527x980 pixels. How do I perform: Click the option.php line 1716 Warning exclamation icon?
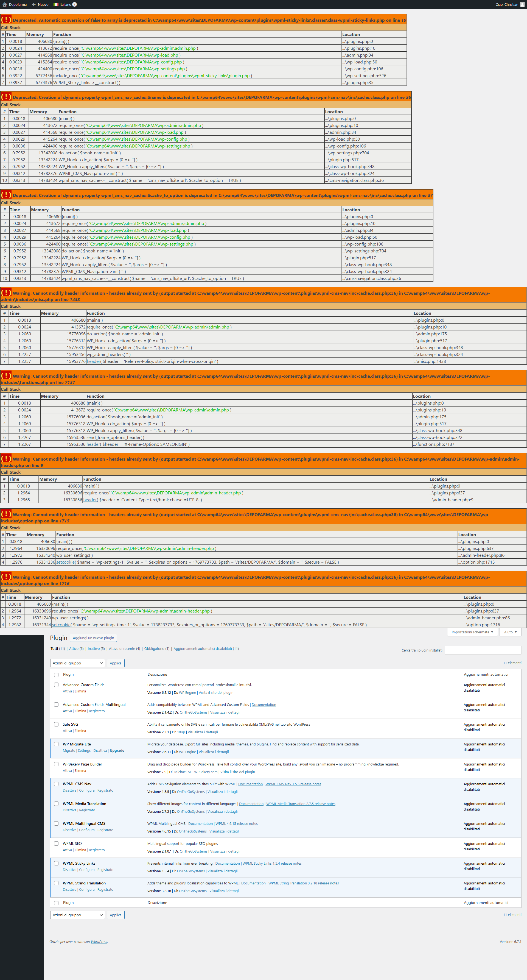pos(6,576)
